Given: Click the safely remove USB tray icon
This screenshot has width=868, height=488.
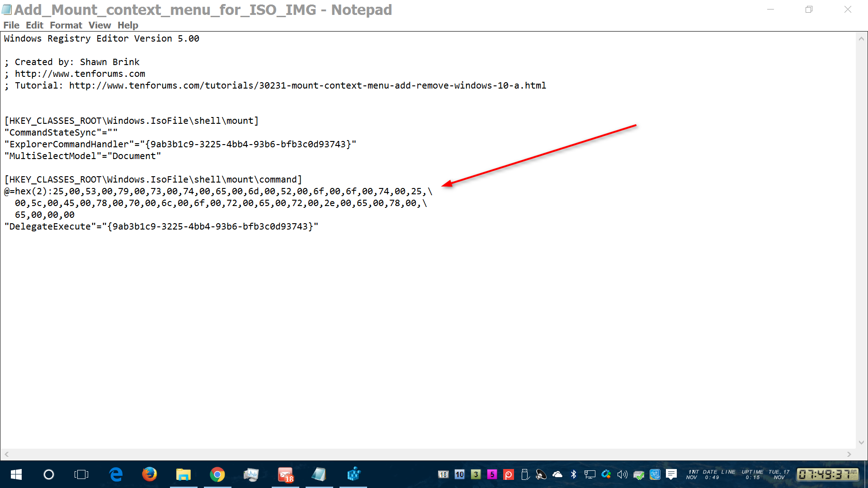Looking at the screenshot, I should coord(525,474).
